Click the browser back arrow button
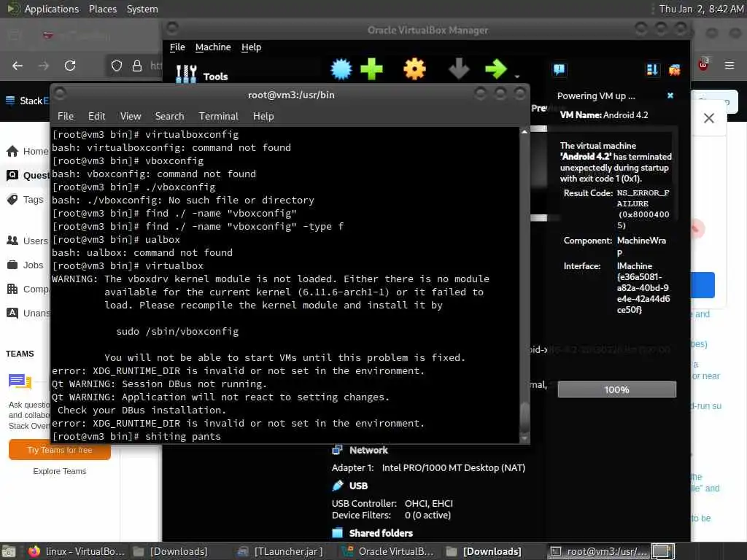This screenshot has height=560, width=747. pyautogui.click(x=18, y=66)
